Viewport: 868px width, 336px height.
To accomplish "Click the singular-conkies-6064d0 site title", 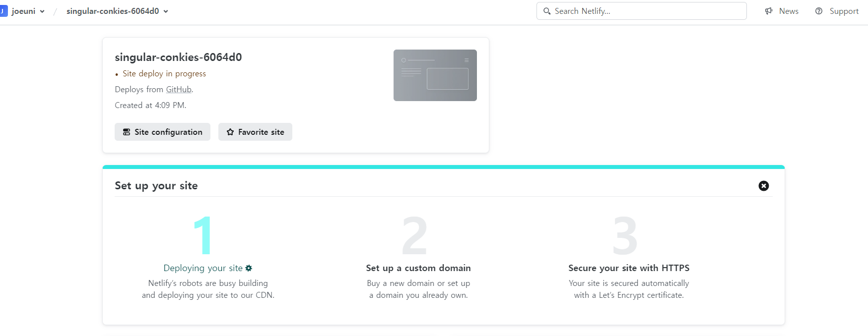I will click(x=178, y=57).
